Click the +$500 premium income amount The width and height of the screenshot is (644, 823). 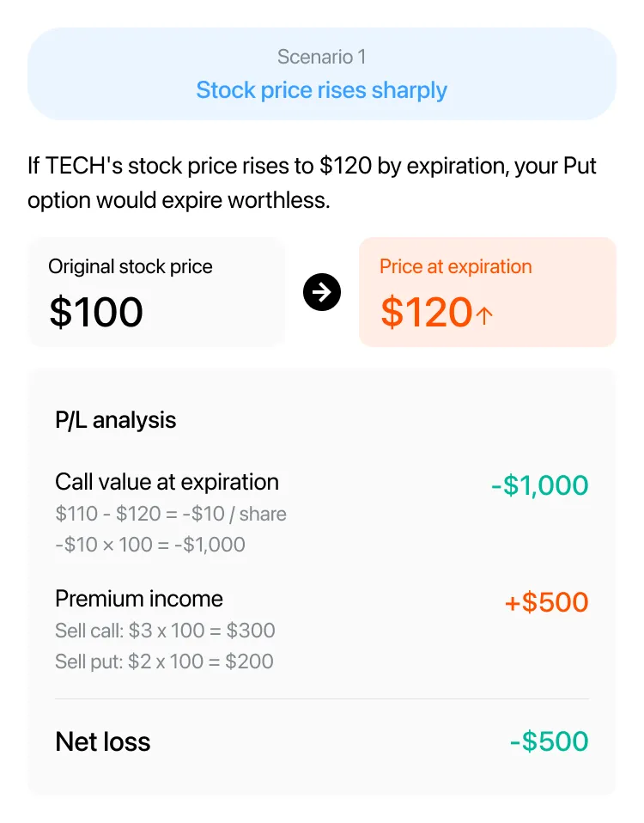546,601
